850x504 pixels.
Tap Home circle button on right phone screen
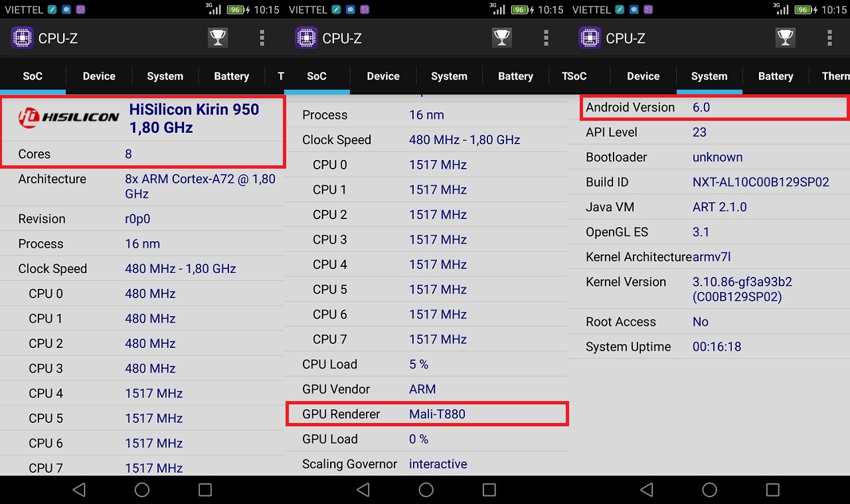710,490
